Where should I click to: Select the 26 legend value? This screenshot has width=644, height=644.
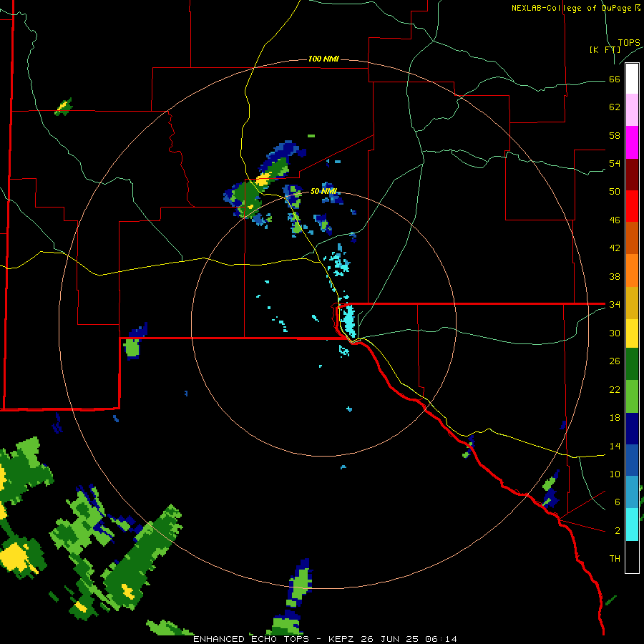pos(615,361)
